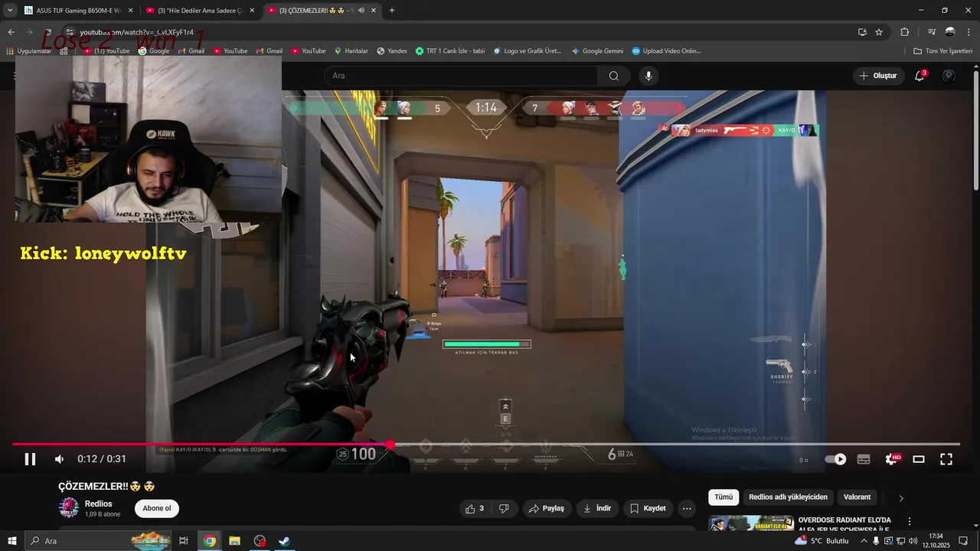Start voice search with the microphone
This screenshot has width=980, height=551.
[648, 76]
